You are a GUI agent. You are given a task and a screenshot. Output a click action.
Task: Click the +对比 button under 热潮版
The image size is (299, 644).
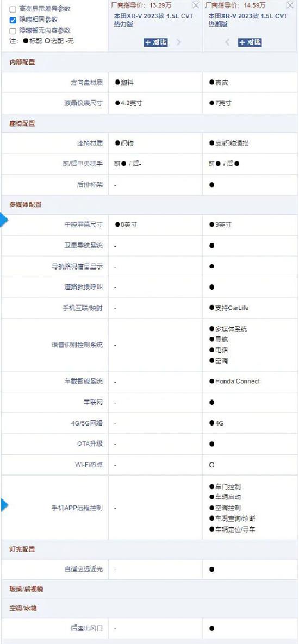250,42
